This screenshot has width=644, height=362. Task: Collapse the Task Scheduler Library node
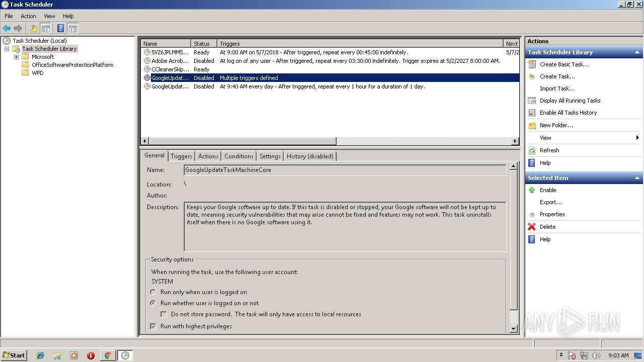pos(7,49)
